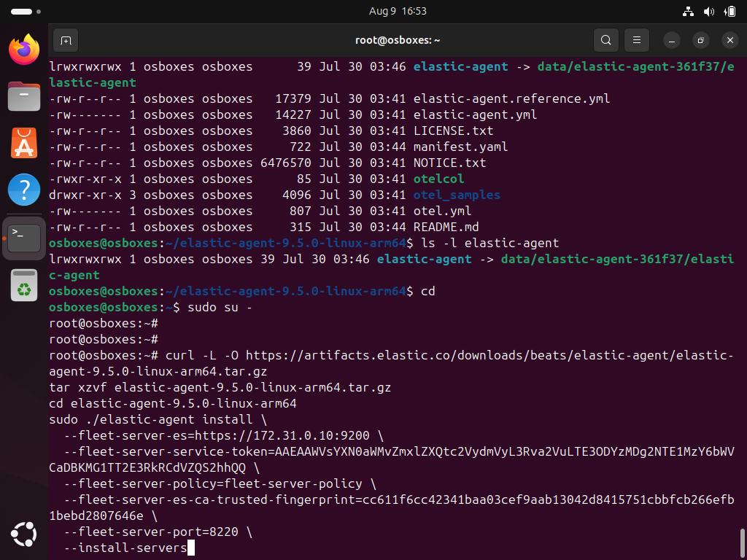
Task: Click the --fleet-server-es-ca-trusted-fingerprint option
Action: coord(391,508)
